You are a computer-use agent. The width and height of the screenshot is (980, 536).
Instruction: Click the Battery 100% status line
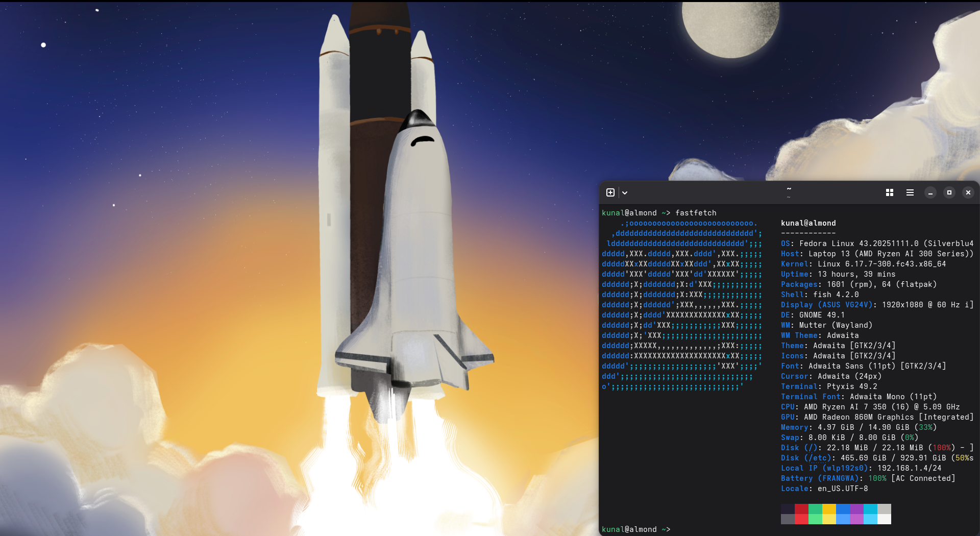(x=868, y=478)
